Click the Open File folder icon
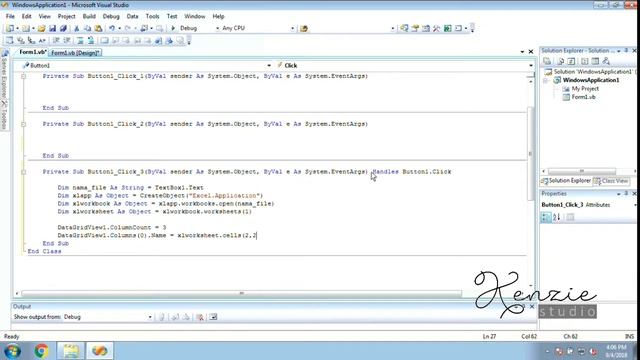 [x=42, y=28]
